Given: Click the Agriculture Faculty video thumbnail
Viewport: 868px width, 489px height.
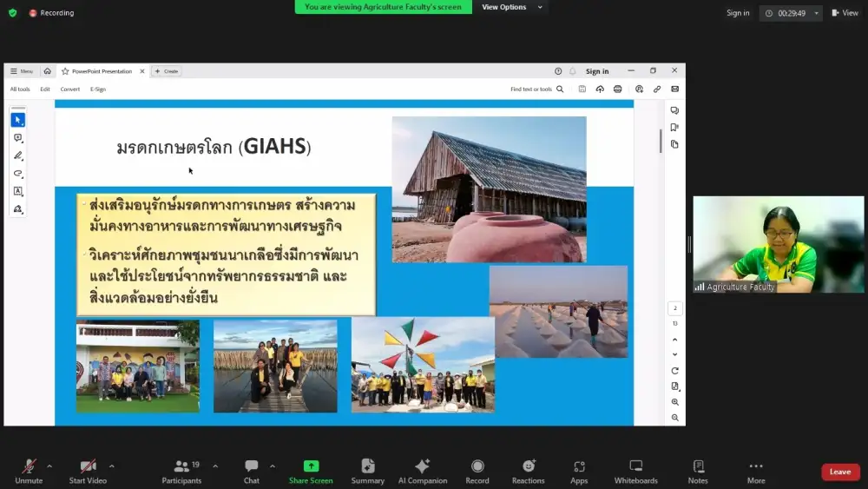Looking at the screenshot, I should coord(778,244).
